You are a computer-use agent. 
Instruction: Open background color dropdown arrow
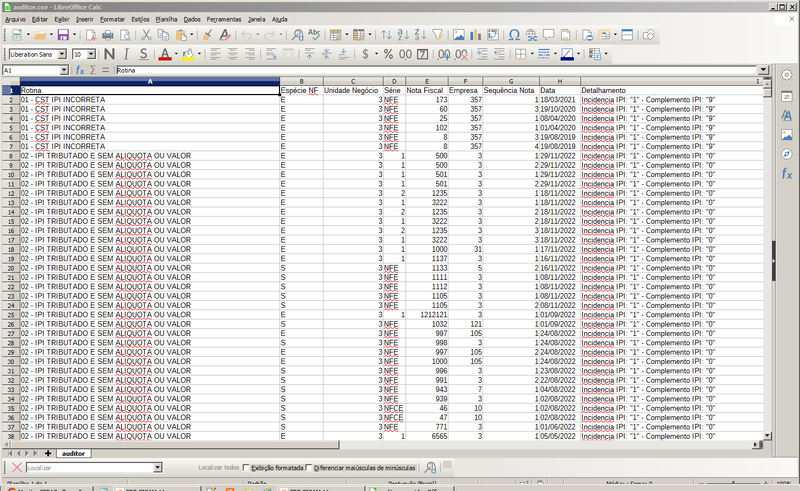pyautogui.click(x=199, y=54)
